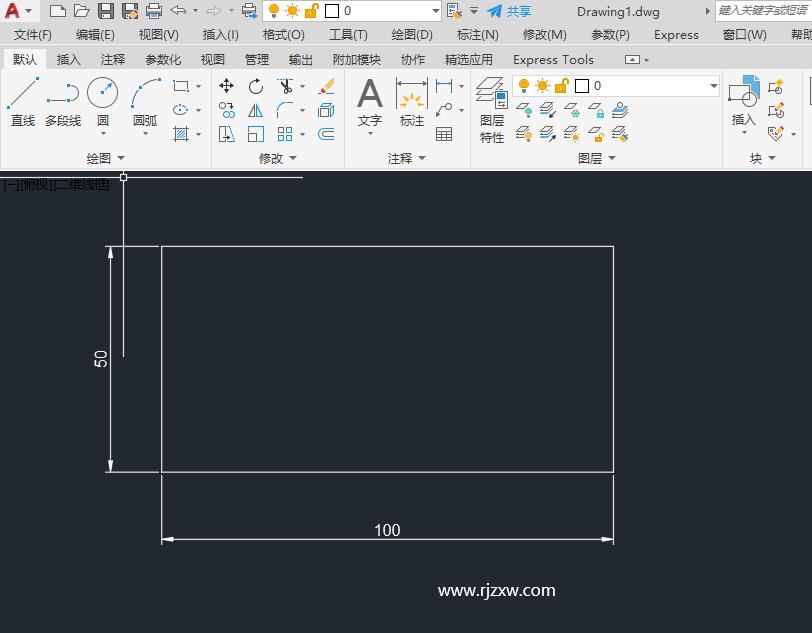Click the Insert block (插入) icon
Screen dimensions: 812x633
(x=744, y=101)
